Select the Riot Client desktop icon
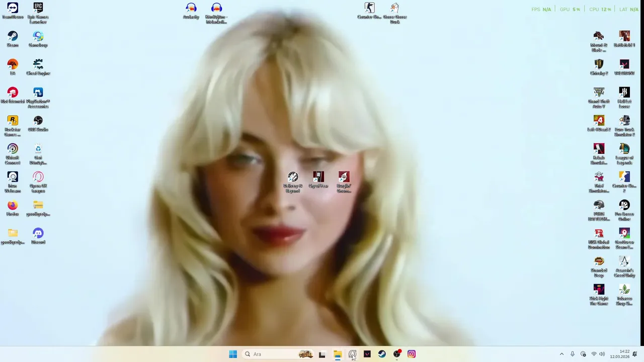644x362 pixels. tap(13, 96)
